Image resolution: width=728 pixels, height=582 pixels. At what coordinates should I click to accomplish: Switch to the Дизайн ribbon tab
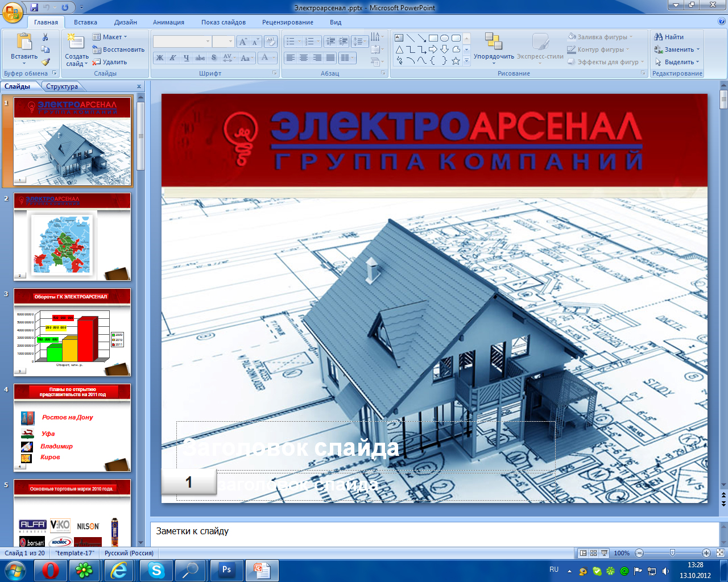125,22
